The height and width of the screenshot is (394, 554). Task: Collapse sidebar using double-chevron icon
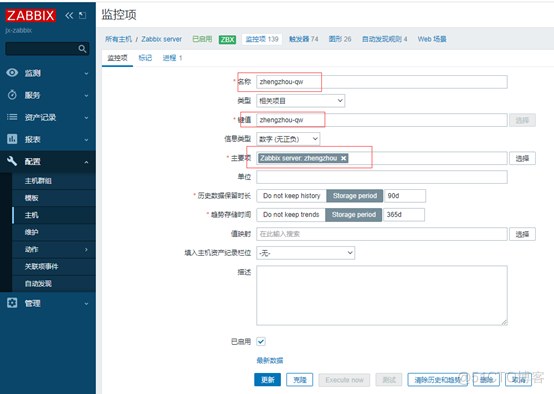click(69, 16)
